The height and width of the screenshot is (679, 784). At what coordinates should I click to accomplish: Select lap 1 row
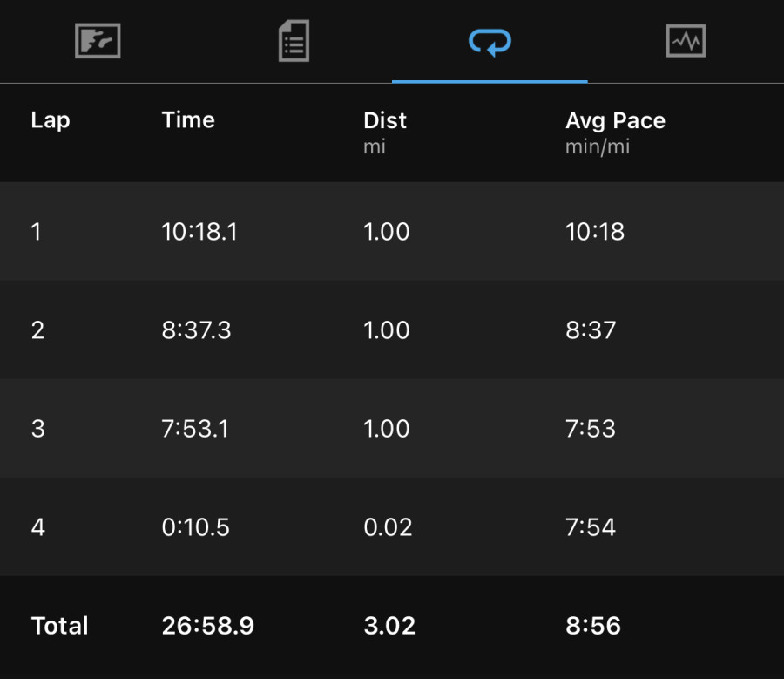(392, 231)
